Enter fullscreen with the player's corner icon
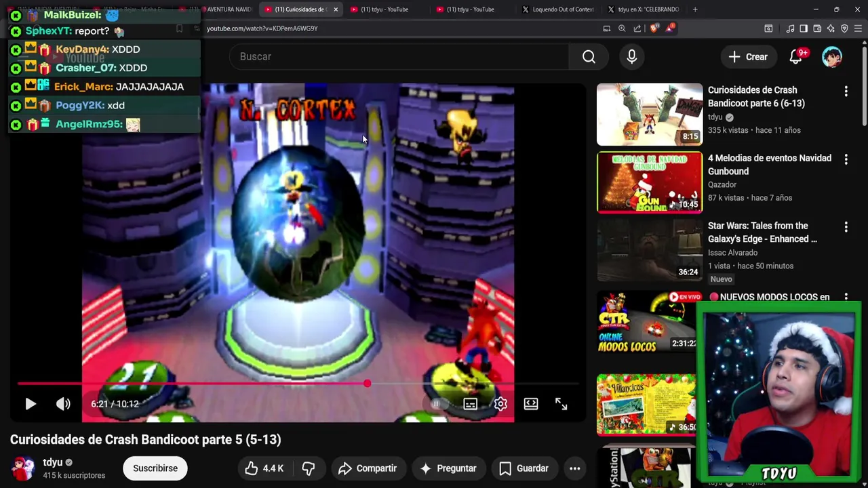The image size is (868, 488). 561,404
